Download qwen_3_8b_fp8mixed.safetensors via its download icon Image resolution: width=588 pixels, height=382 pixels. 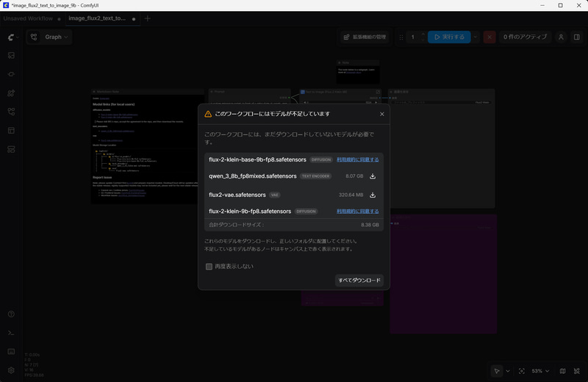(x=373, y=176)
